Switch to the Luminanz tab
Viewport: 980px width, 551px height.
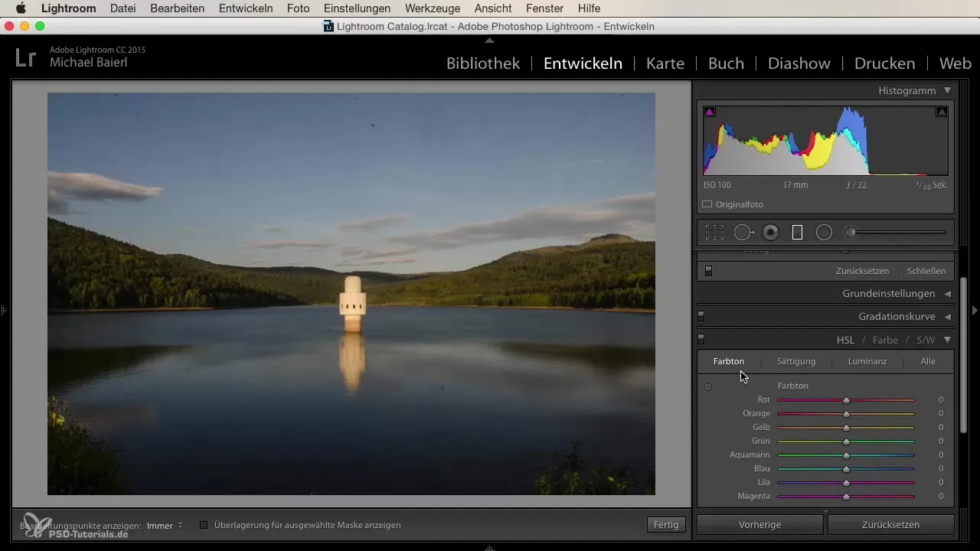(x=867, y=361)
